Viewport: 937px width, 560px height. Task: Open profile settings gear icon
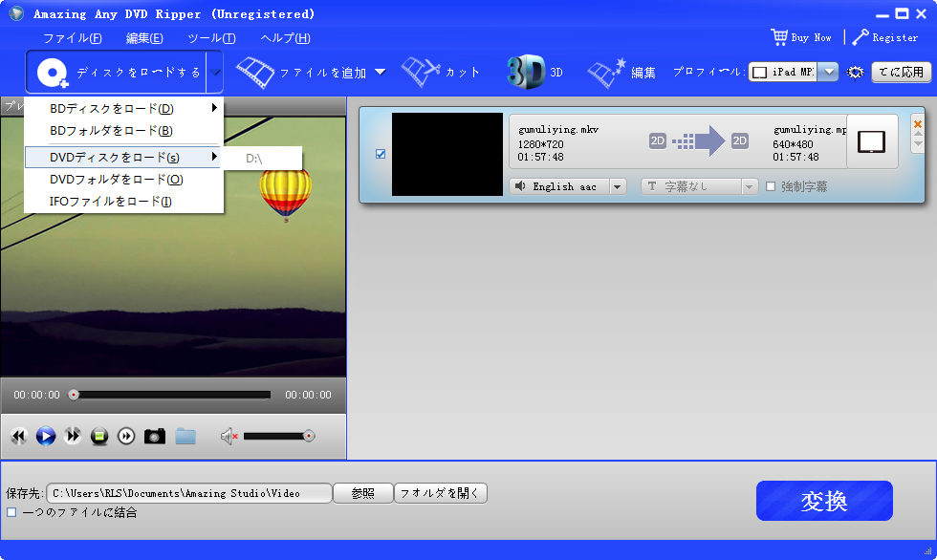point(855,73)
